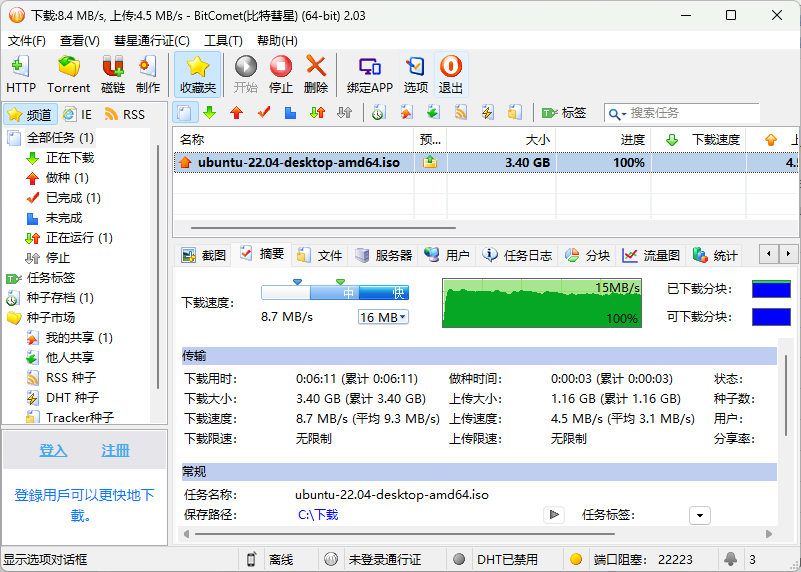
Task: Switch to the 文件 detail tab
Action: click(320, 255)
